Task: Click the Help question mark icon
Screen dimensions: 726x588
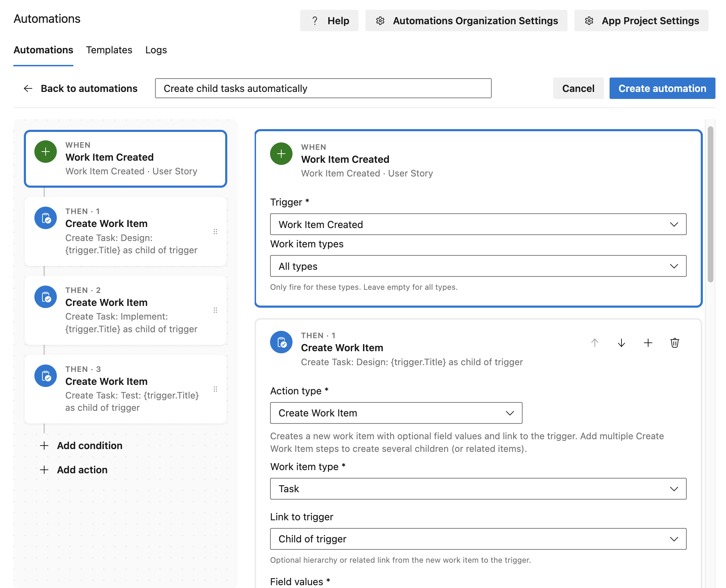Action: coord(315,21)
